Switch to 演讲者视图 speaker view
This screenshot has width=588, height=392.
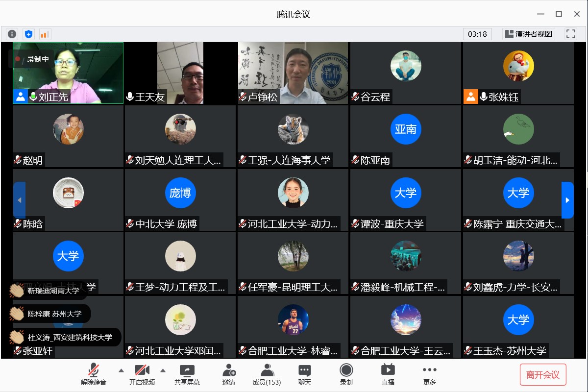529,34
